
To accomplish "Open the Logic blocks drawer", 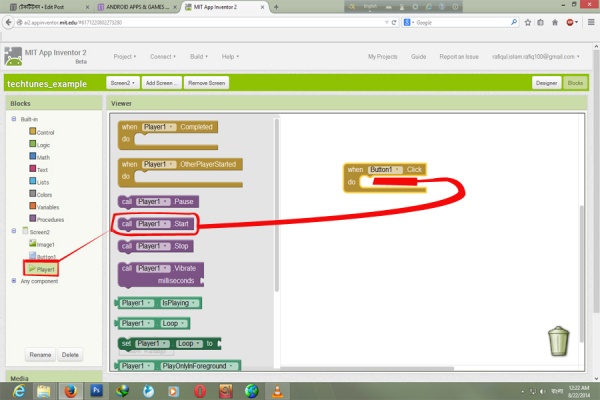I will click(40, 145).
